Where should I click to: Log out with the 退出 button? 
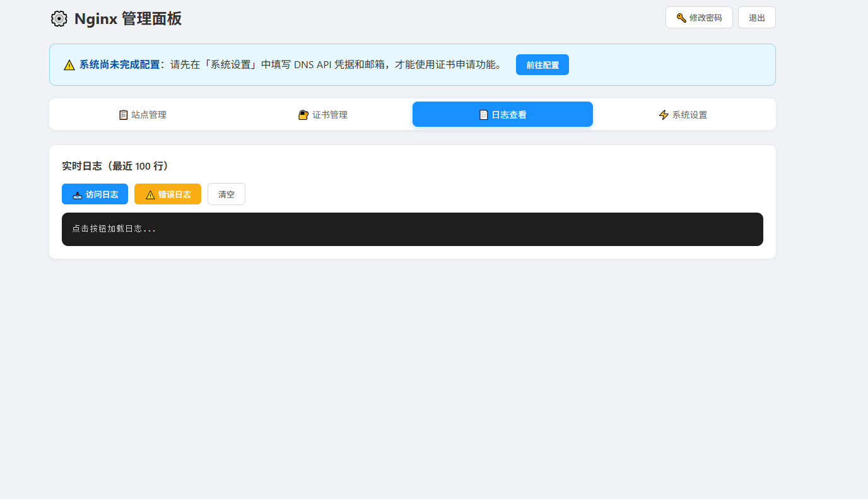757,18
